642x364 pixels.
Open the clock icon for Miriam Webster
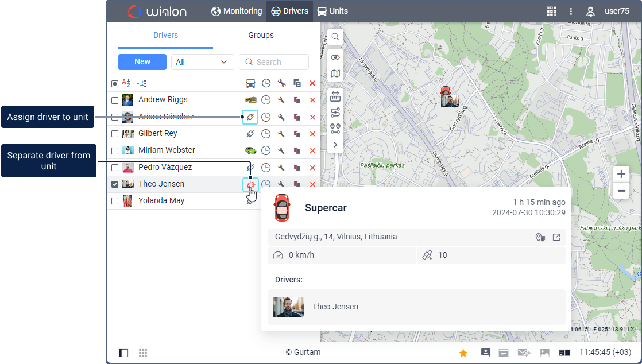pyautogui.click(x=266, y=150)
